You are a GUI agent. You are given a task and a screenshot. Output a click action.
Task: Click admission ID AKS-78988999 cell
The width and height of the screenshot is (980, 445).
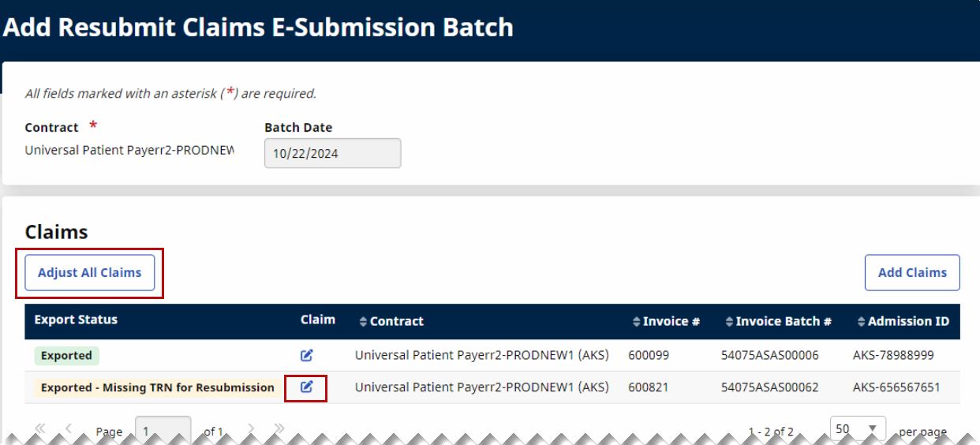(x=893, y=356)
